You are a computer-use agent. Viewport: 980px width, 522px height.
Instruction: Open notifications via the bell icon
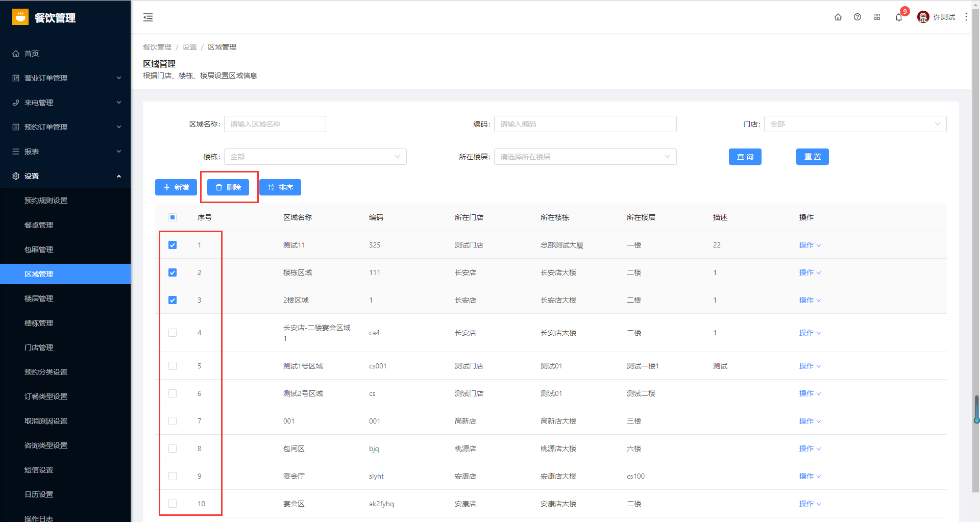click(x=899, y=17)
